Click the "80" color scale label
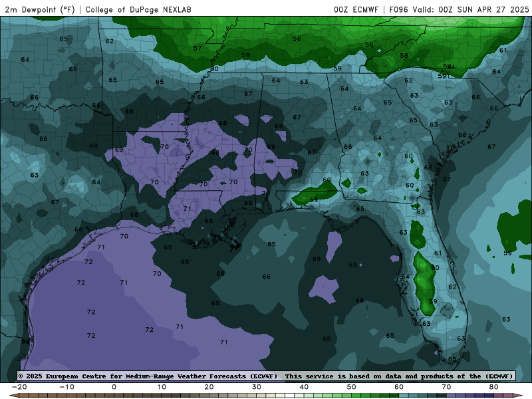Screen dimensions: 532x399 tap(494, 387)
